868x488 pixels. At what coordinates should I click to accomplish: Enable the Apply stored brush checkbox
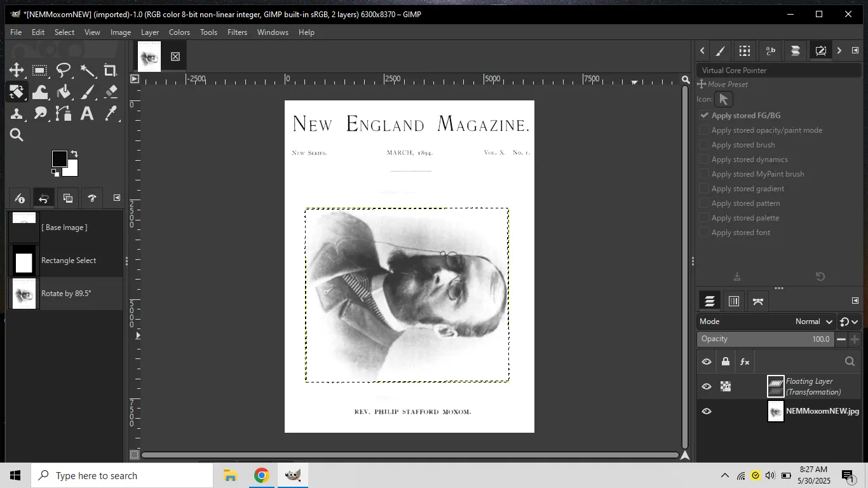(704, 144)
